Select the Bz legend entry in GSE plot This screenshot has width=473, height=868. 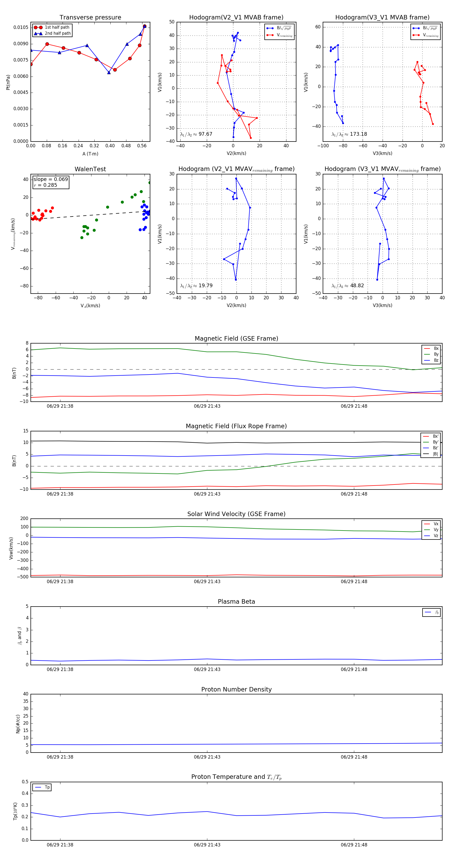[431, 361]
